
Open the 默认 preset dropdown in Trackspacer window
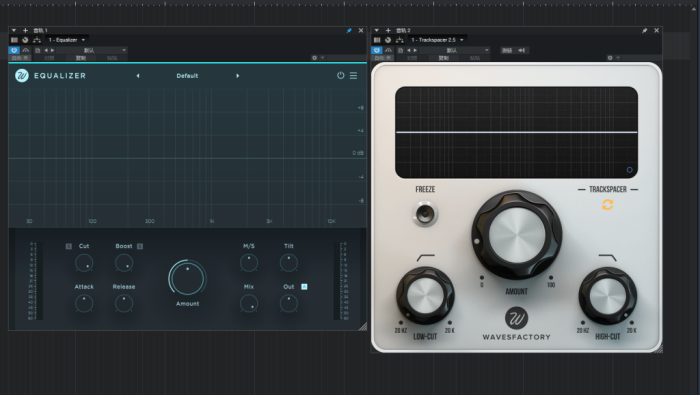coord(454,50)
